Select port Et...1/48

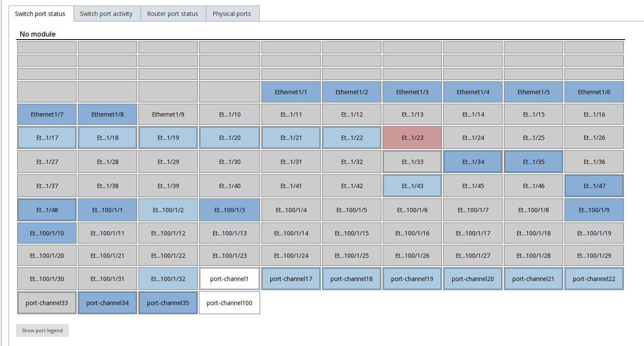click(47, 210)
